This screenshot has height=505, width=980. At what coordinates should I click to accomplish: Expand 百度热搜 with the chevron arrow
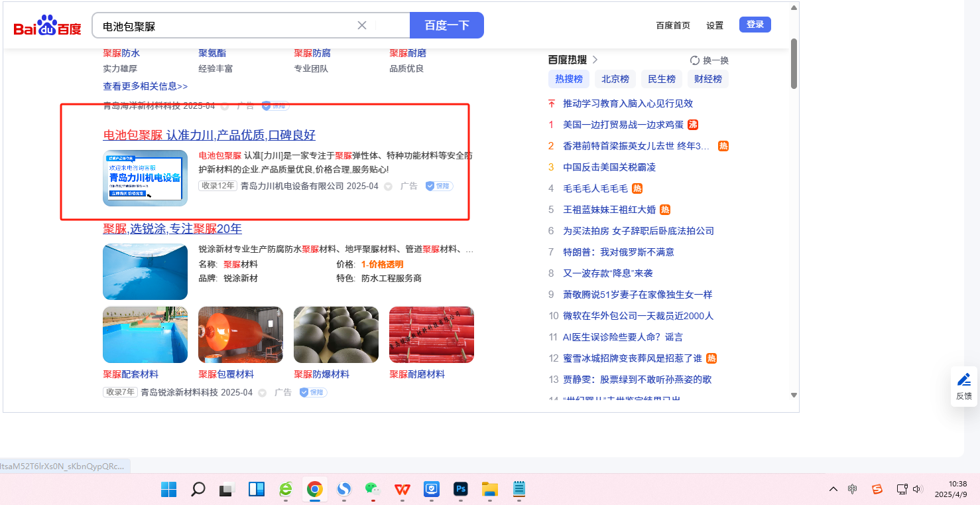(x=595, y=60)
